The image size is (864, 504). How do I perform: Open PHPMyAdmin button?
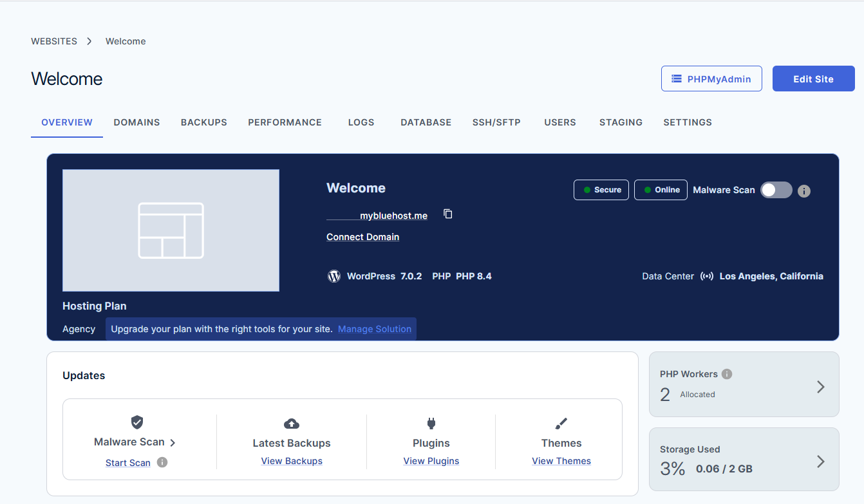(711, 79)
